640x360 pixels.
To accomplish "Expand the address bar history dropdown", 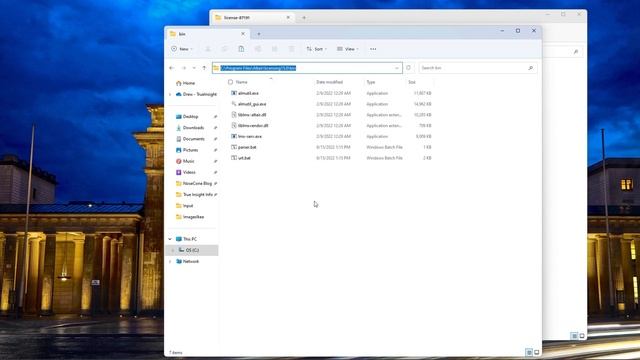I will click(x=397, y=68).
